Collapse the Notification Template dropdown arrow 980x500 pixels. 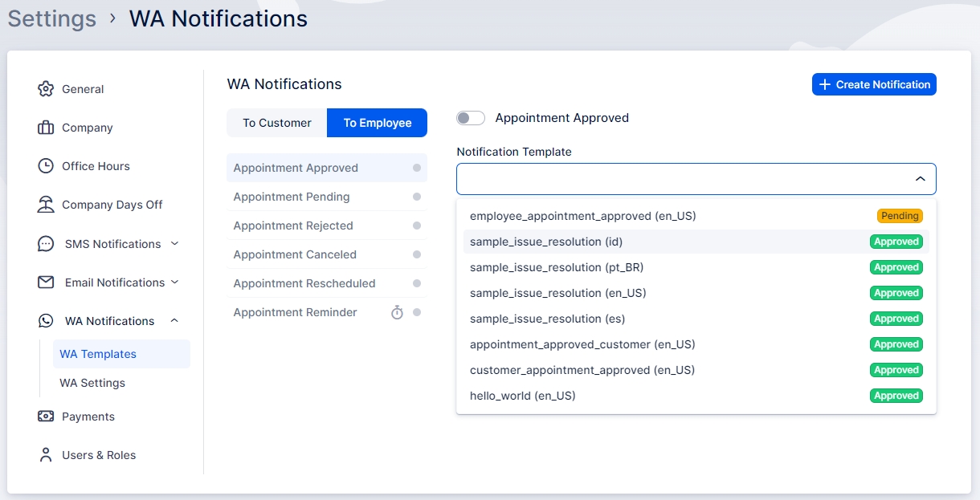[920, 179]
